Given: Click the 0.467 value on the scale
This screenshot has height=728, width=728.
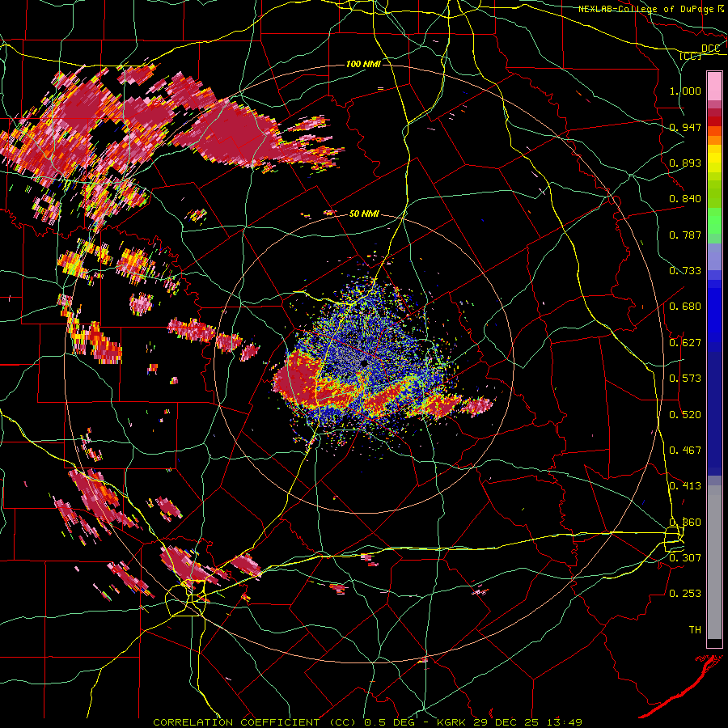Looking at the screenshot, I should pos(685,451).
